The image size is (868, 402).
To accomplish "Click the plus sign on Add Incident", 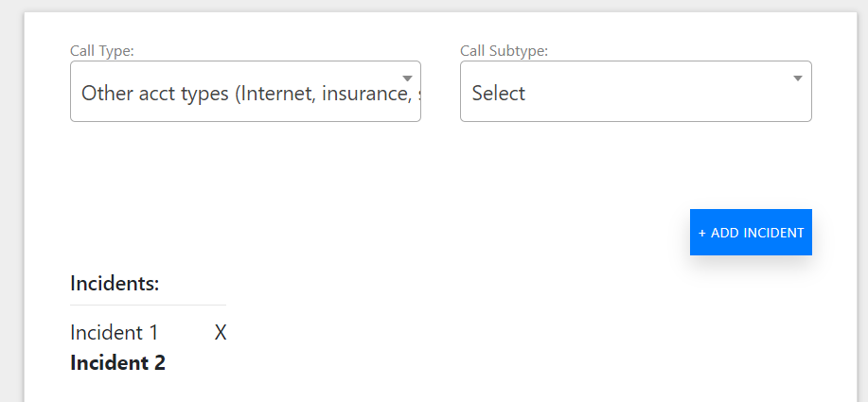I will 702,234.
